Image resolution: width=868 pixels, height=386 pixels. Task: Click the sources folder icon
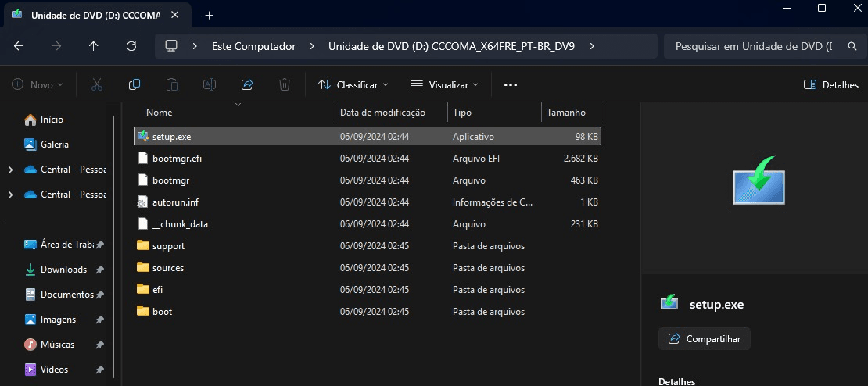(143, 268)
